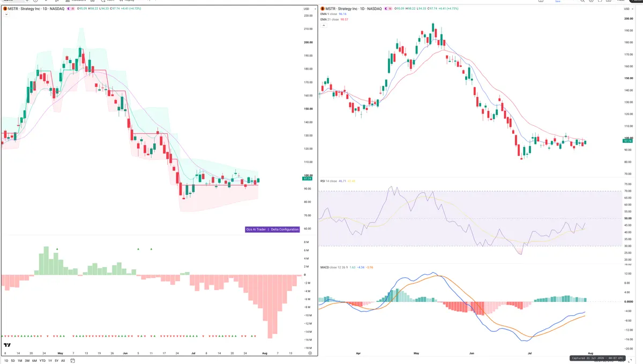Click the green 97.74 price tag, left chart
Viewport: 643px width, 364px height.
click(x=307, y=179)
